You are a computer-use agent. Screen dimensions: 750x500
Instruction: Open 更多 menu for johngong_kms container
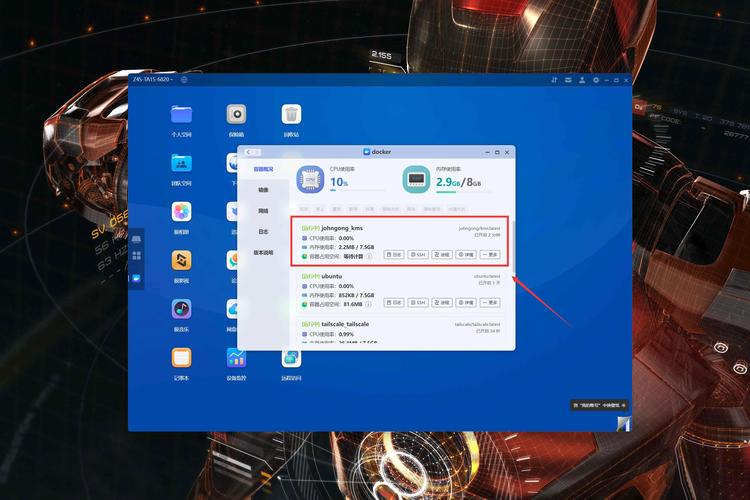pos(492,255)
